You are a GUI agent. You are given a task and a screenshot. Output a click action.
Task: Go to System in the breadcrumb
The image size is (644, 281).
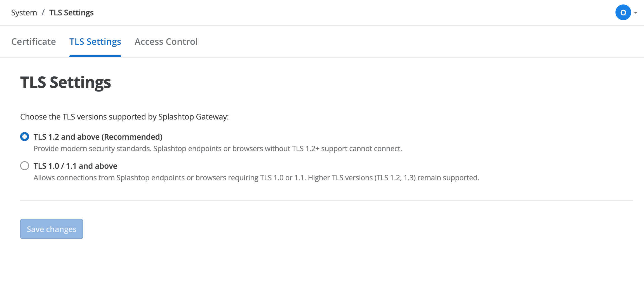(24, 13)
